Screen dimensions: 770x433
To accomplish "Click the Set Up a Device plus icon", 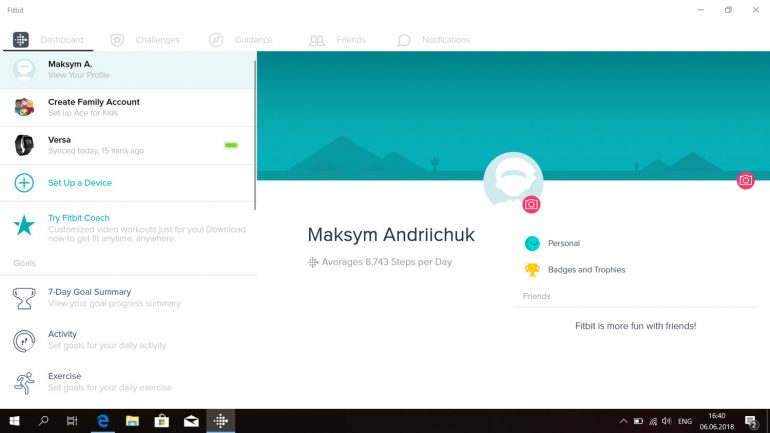I will (24, 183).
